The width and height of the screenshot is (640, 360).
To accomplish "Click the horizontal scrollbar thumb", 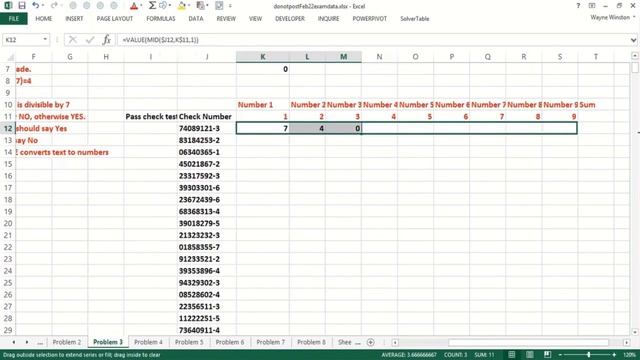I will [x=529, y=342].
